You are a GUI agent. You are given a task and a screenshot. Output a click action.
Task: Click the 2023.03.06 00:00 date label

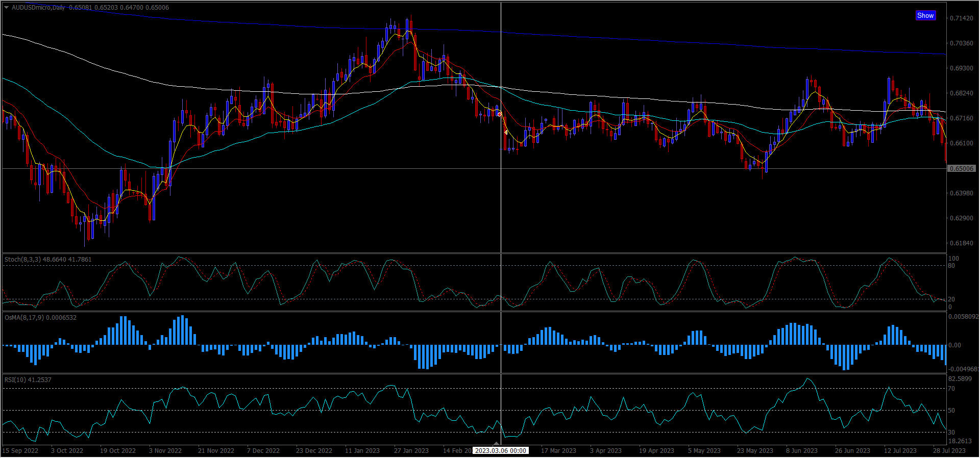coord(500,451)
